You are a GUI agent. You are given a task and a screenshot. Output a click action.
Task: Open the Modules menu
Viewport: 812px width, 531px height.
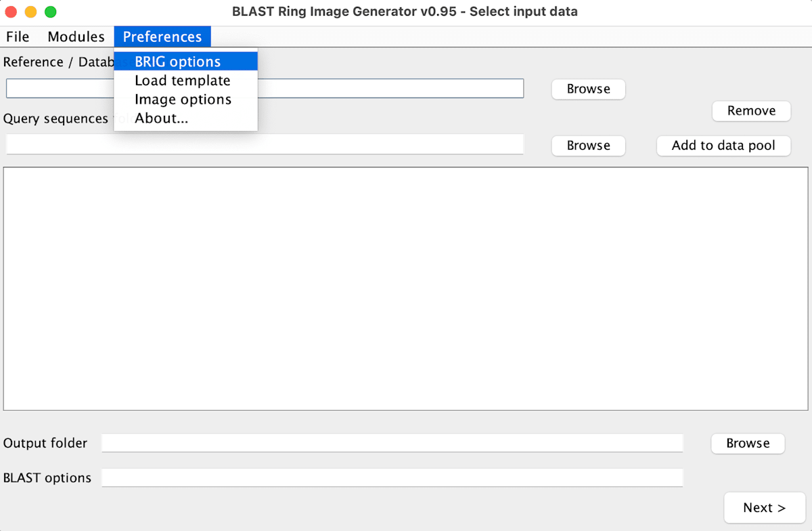tap(76, 37)
